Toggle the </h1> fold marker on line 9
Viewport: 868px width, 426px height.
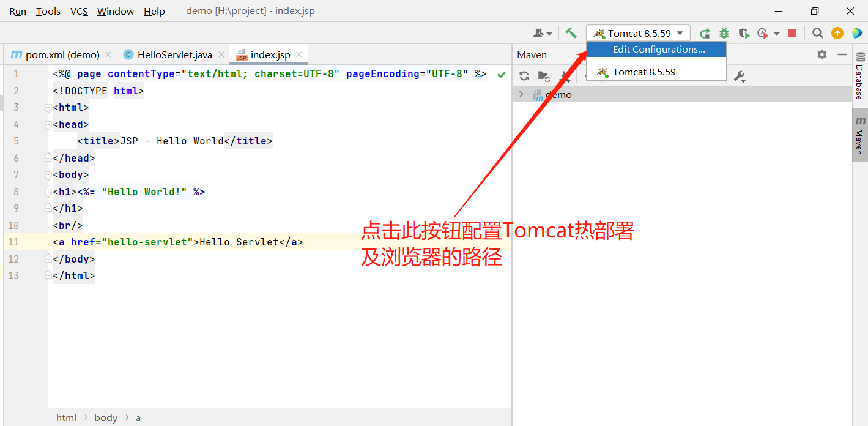48,209
